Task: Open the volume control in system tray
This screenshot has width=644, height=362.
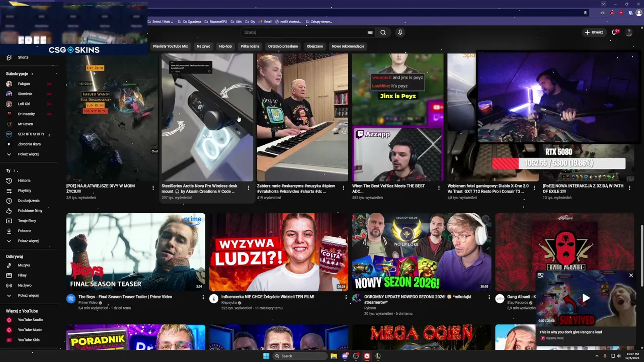Action: (618, 356)
